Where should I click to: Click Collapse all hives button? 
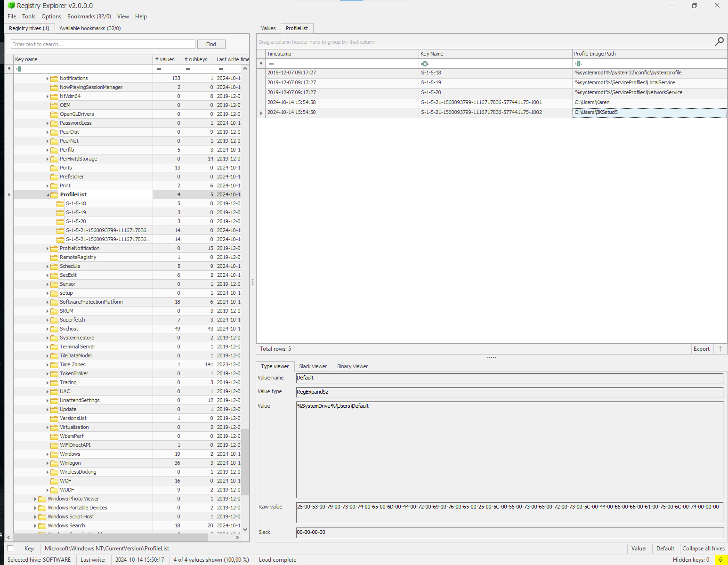point(703,548)
